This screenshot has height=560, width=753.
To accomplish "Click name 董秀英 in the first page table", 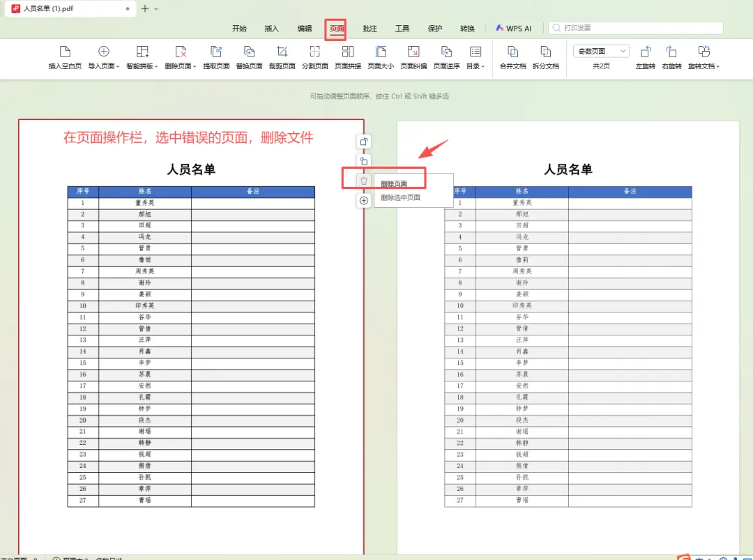I will (144, 203).
